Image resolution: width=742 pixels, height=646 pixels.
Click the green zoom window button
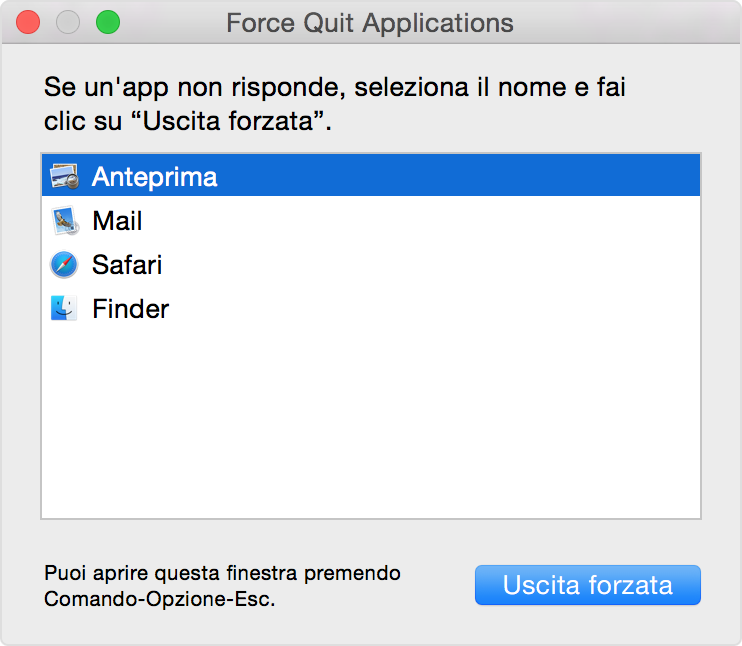click(x=107, y=22)
